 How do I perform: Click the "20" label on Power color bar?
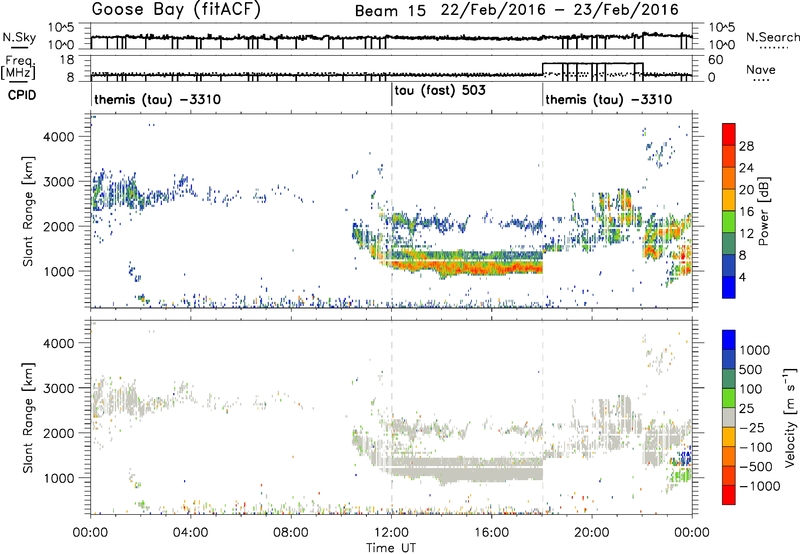pyautogui.click(x=746, y=190)
